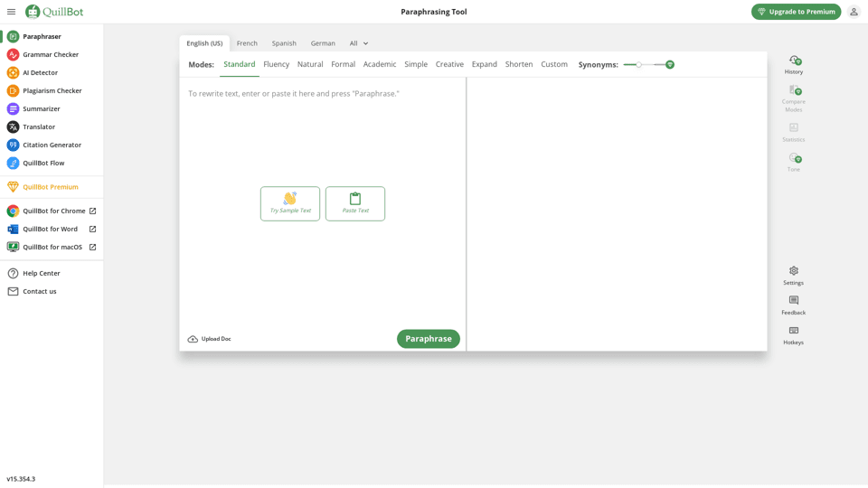Click the Try Sample Text button

pyautogui.click(x=290, y=203)
